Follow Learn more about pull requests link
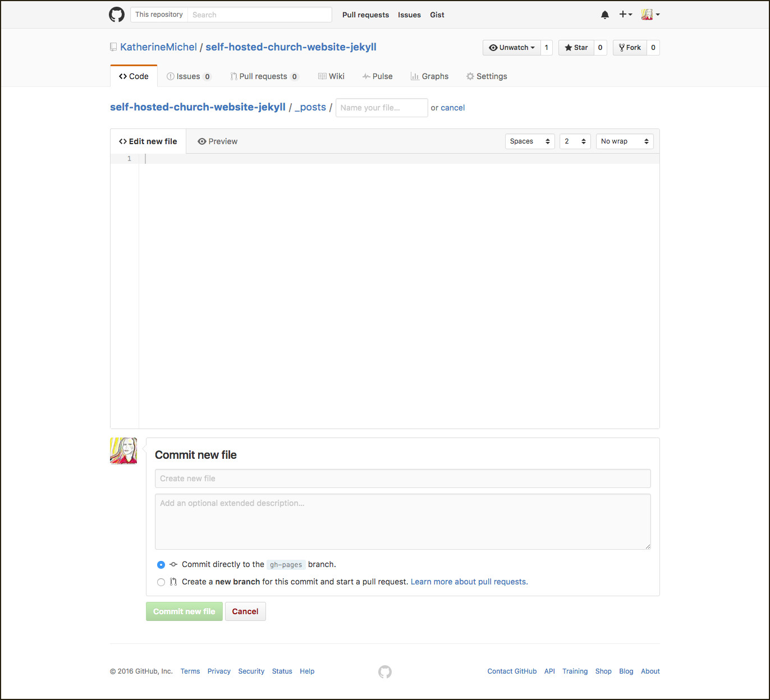The image size is (770, 700). [469, 582]
